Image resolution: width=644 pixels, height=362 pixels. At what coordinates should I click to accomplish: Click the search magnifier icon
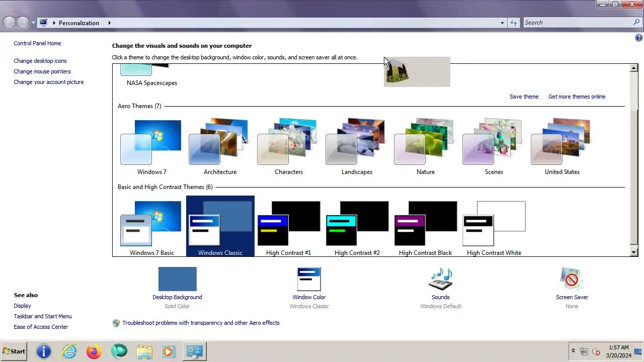pos(636,23)
